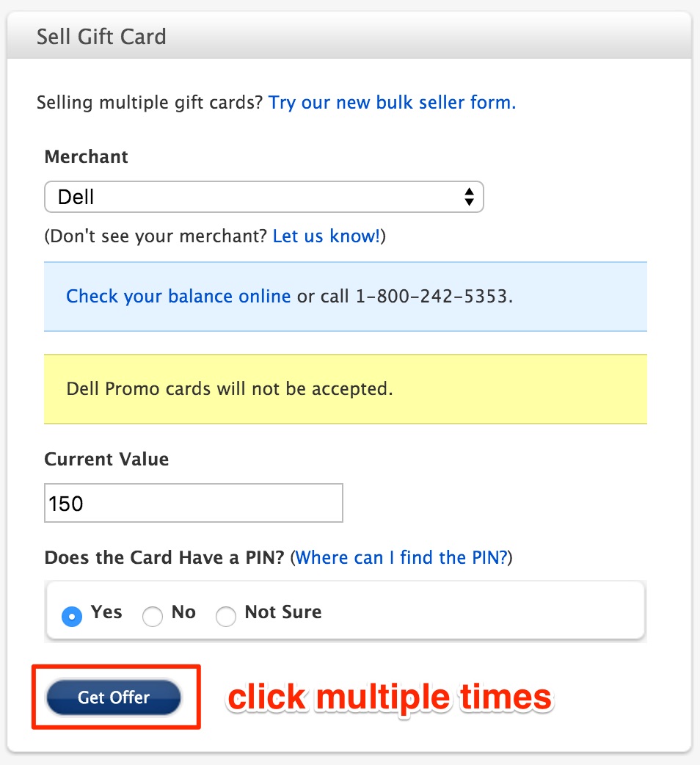
Task: Click the Get Offer button
Action: pos(114,697)
